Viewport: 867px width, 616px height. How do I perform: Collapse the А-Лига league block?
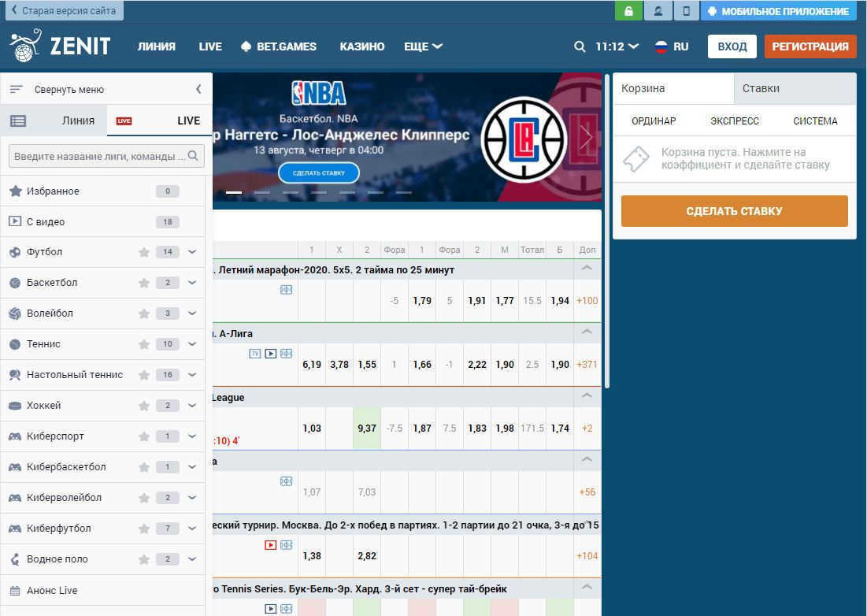pos(587,332)
